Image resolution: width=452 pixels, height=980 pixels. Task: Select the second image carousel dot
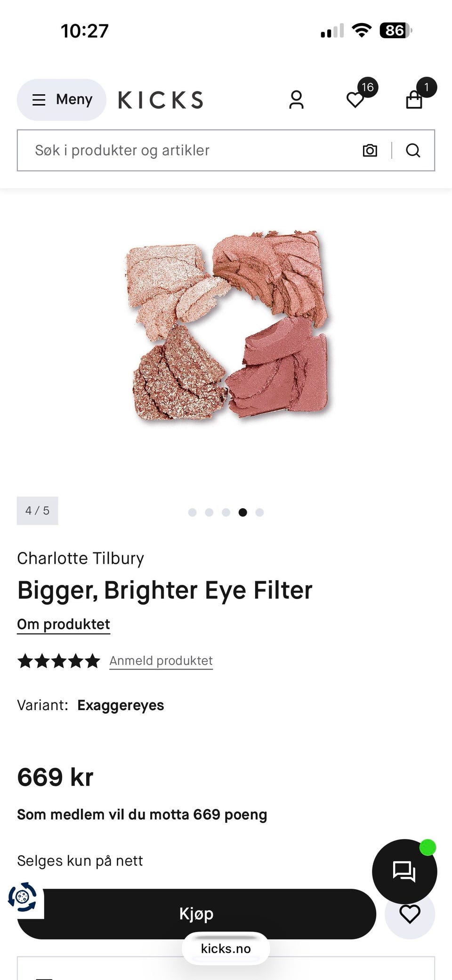click(x=209, y=512)
